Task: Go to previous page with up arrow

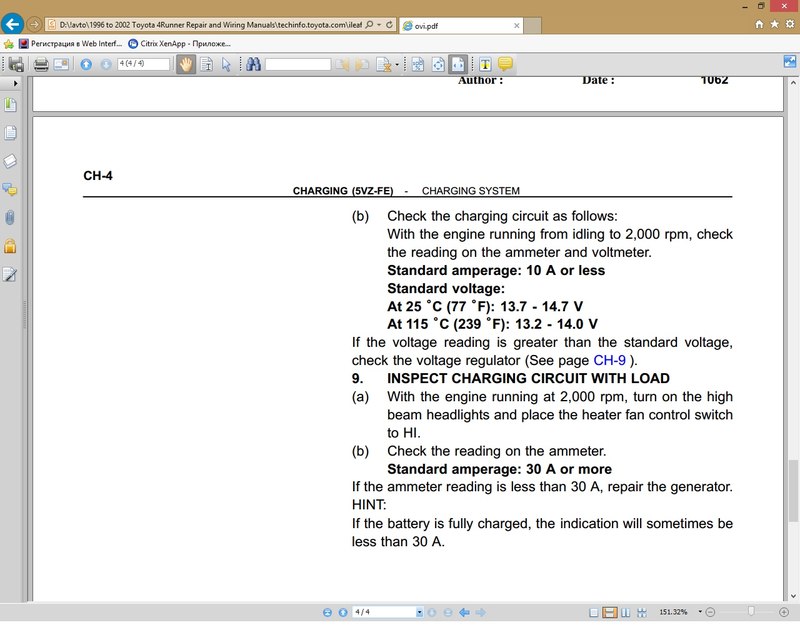Action: [86, 64]
